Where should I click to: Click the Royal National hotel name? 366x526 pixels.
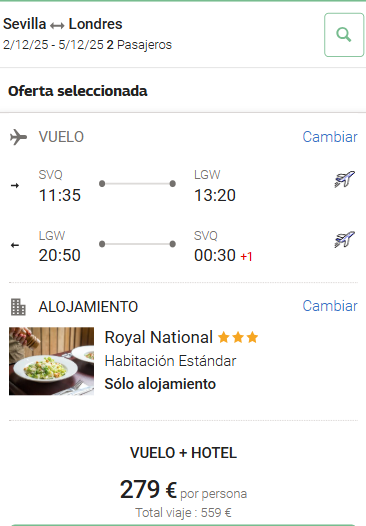click(x=159, y=337)
